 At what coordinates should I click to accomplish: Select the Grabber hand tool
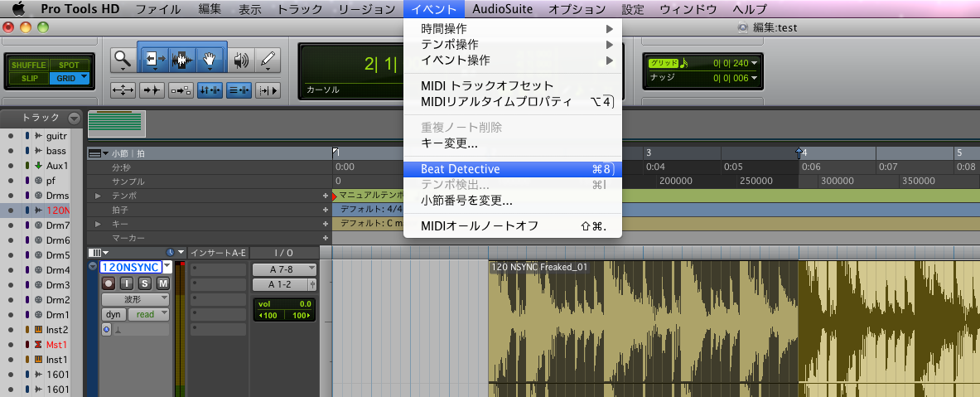click(x=210, y=60)
